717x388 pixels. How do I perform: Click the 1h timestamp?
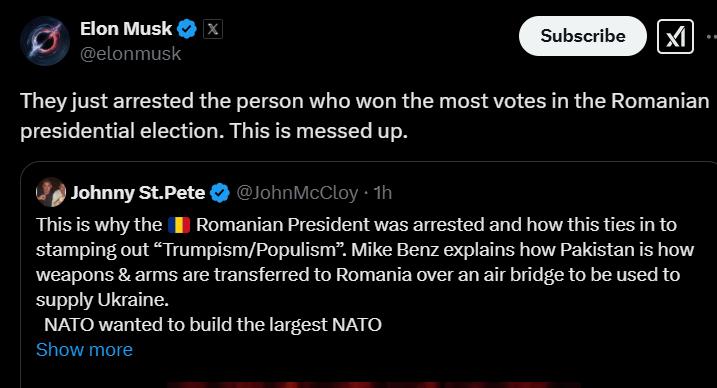(x=383, y=193)
